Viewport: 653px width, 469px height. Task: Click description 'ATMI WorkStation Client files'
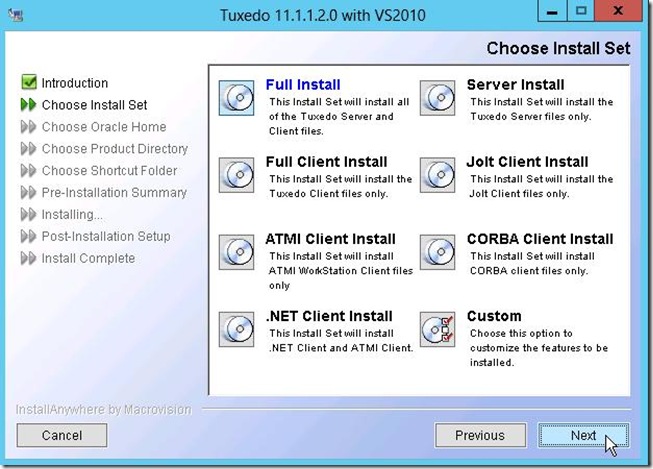[341, 271]
